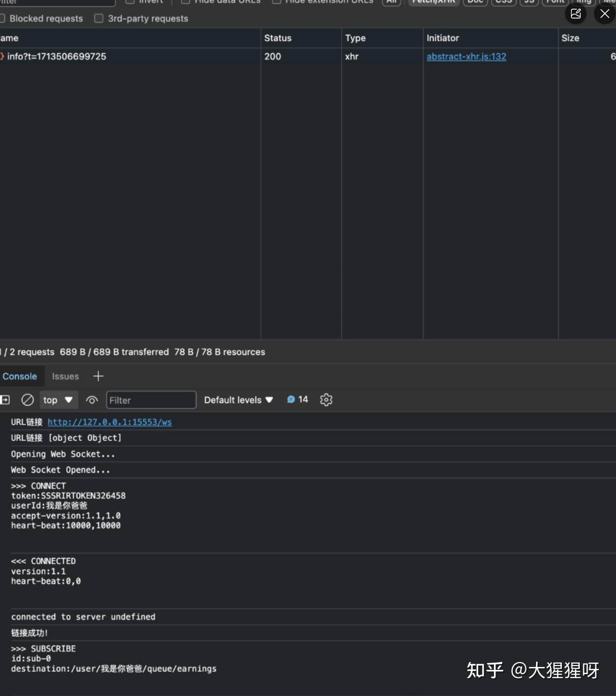Image resolution: width=616 pixels, height=696 pixels.
Task: Select the Console tab
Action: click(x=20, y=376)
